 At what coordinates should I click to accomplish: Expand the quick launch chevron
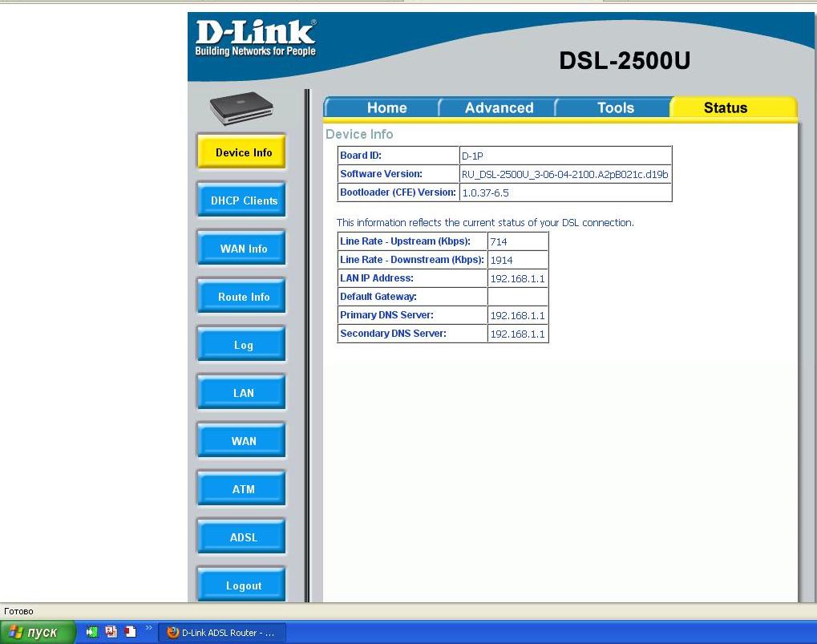coord(148,628)
